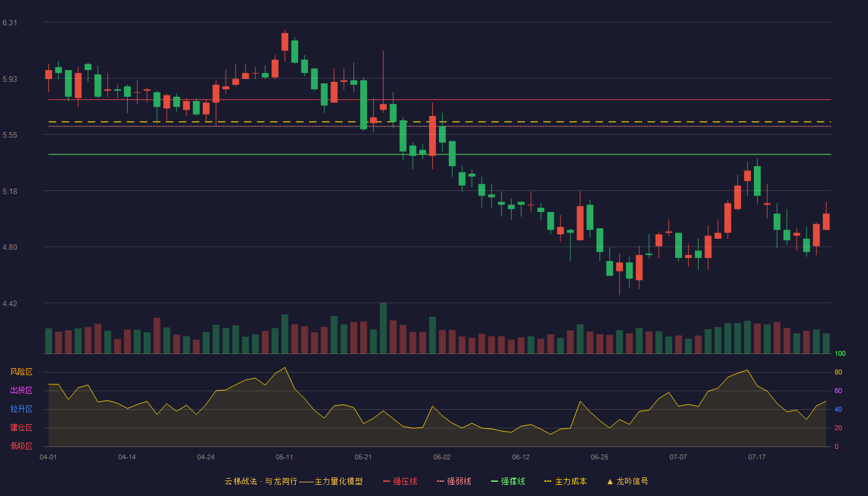Click the tallest volume bar near 05-21
868x496 pixels.
[x=383, y=328]
